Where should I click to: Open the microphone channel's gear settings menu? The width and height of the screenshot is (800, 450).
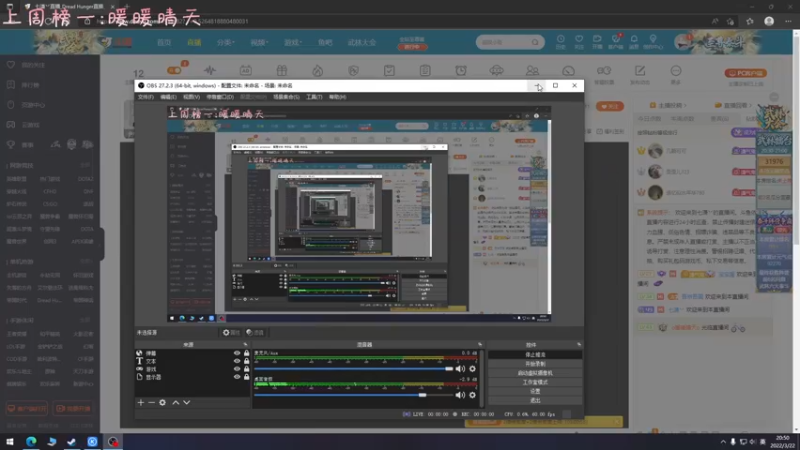tap(472, 369)
